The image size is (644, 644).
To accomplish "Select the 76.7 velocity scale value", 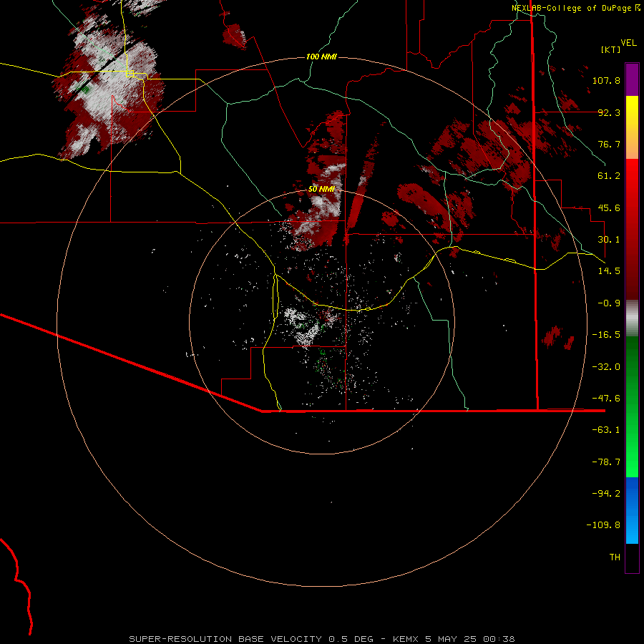I will coord(609,144).
